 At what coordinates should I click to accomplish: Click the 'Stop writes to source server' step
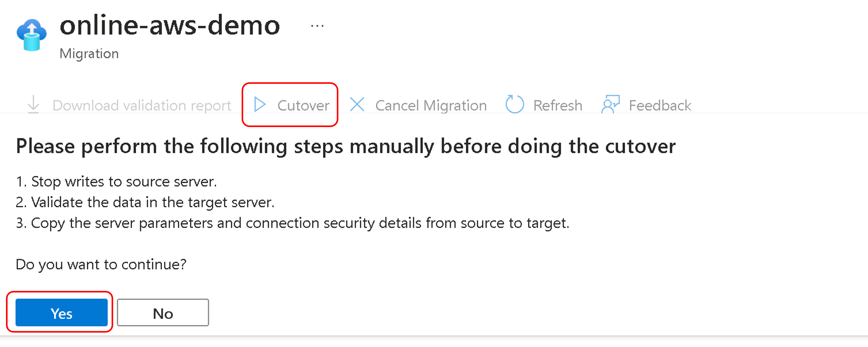tap(116, 182)
